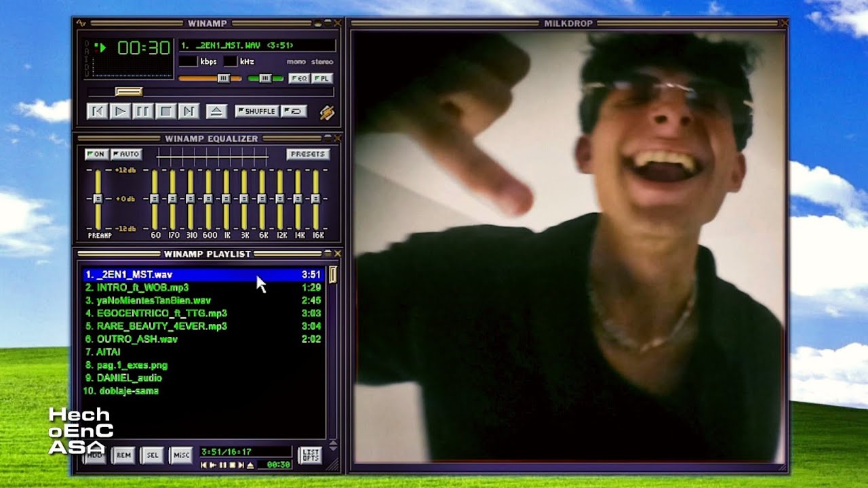The image size is (868, 488).
Task: Click the playlist scroll-down arrow
Action: [x=333, y=449]
